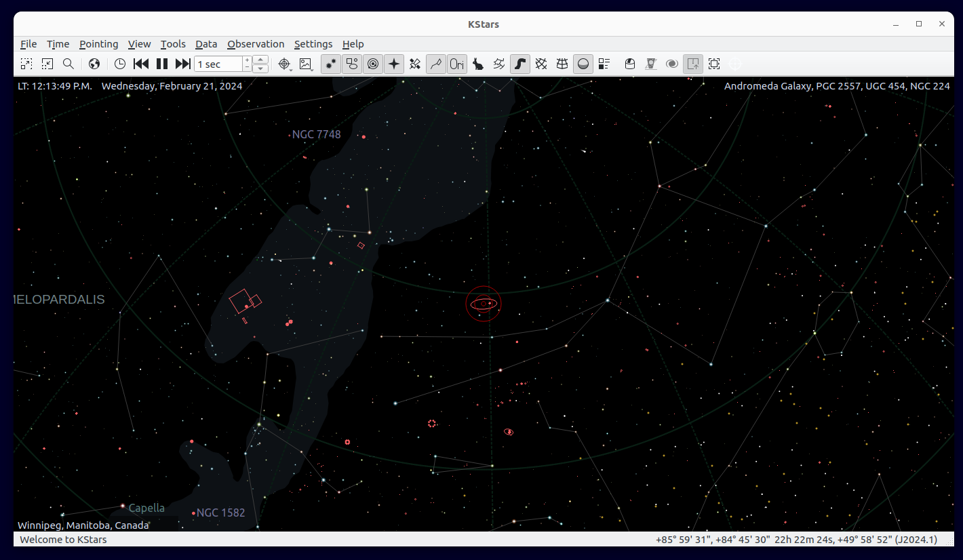This screenshot has width=963, height=560.
Task: Toggle deep sky objects display
Action: 352,64
